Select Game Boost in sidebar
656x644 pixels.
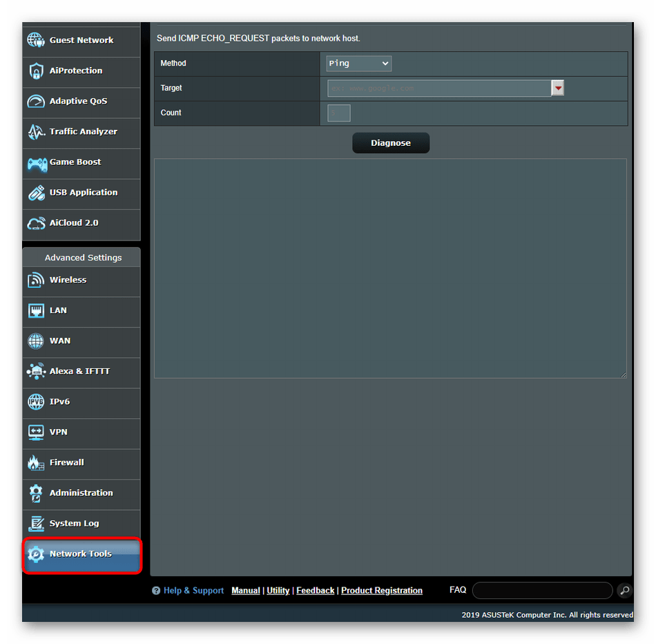pos(81,164)
